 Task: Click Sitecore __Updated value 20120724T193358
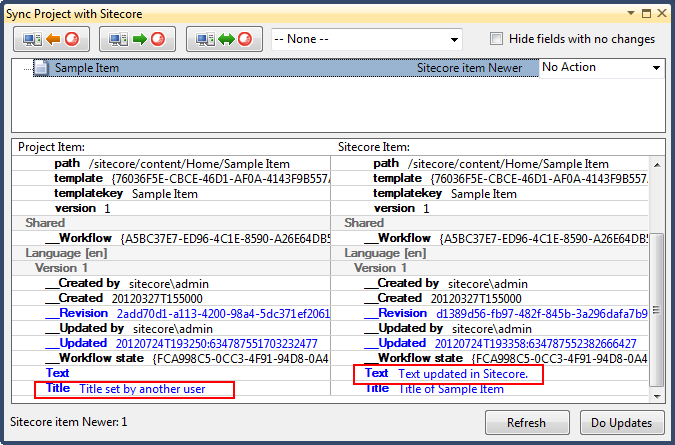point(536,344)
